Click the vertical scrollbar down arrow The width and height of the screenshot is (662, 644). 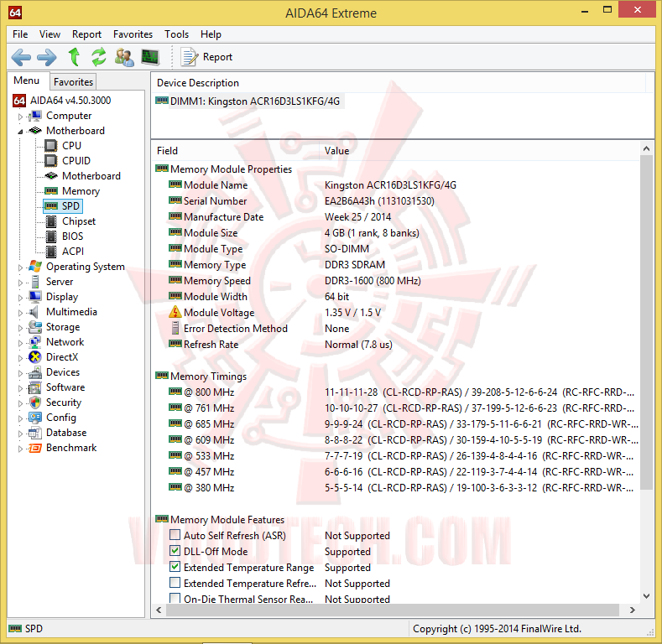(x=646, y=596)
